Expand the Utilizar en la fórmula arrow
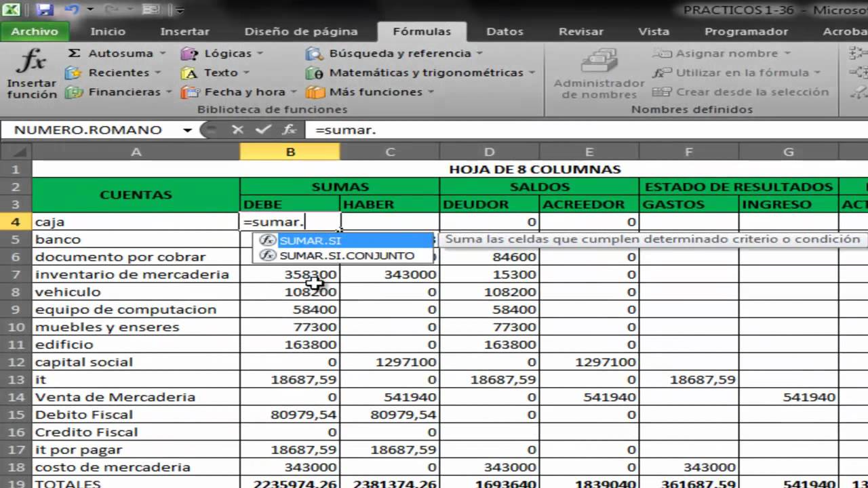This screenshot has height=488, width=868. pos(817,73)
